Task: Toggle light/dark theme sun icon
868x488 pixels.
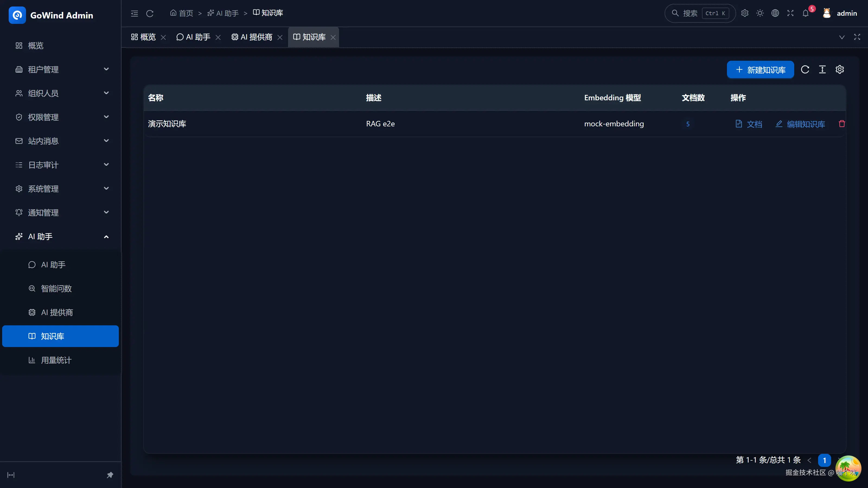Action: tap(760, 13)
